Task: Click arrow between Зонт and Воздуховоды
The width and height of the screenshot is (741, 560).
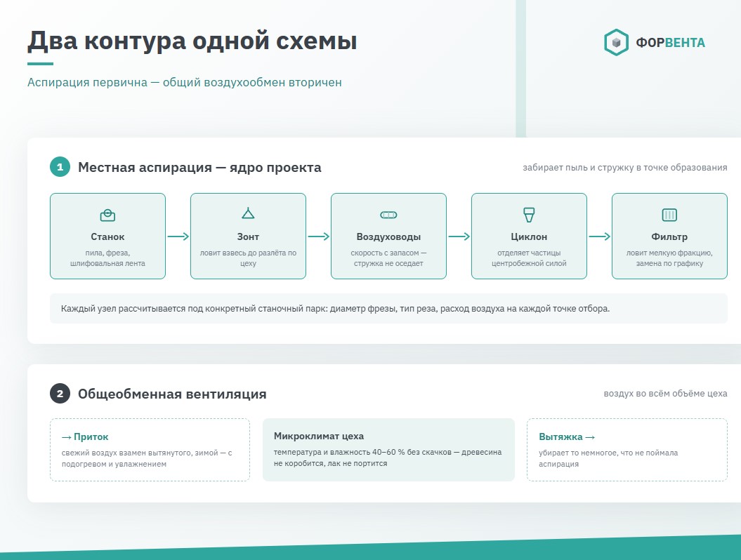Action: 318,236
